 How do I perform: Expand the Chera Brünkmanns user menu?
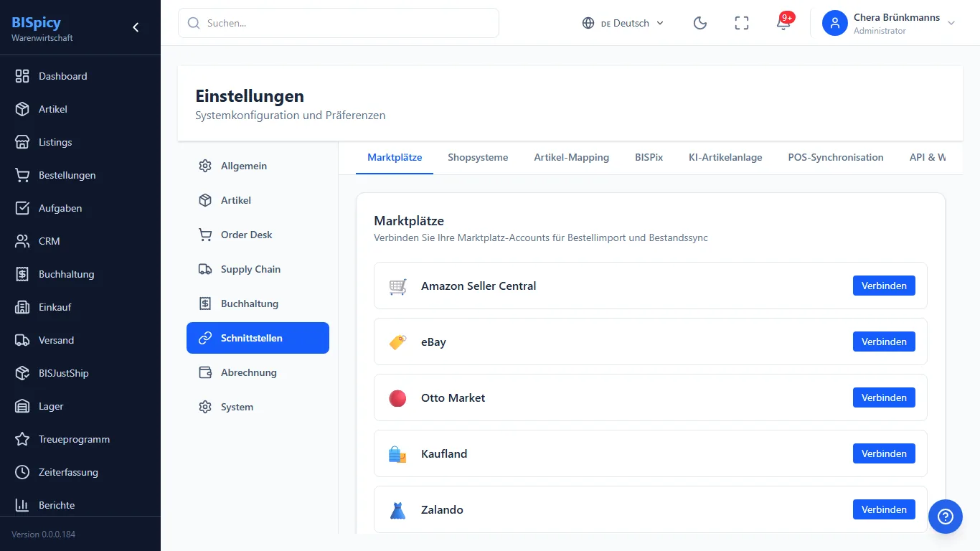point(890,23)
